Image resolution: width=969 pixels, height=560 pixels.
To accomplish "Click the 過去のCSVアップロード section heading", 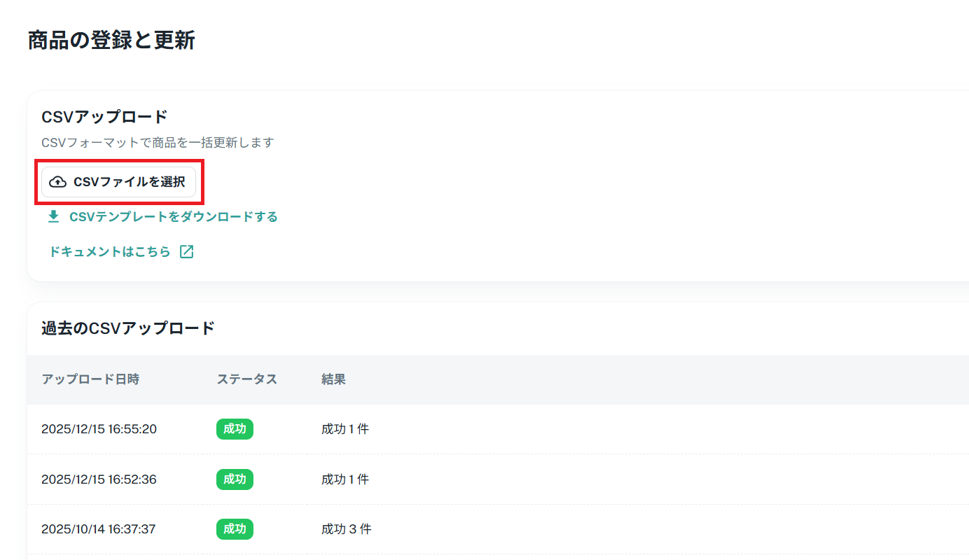I will pyautogui.click(x=128, y=328).
